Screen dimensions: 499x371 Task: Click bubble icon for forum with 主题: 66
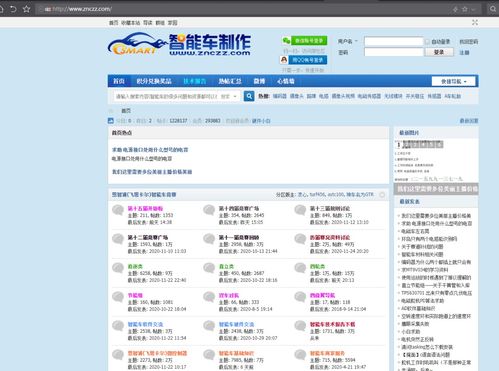tap(209, 297)
